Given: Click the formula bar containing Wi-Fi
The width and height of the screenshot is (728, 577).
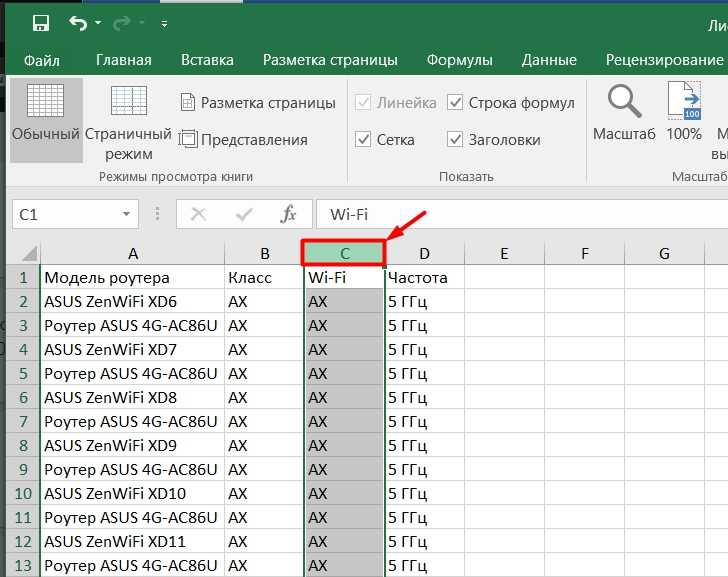Looking at the screenshot, I should (522, 214).
